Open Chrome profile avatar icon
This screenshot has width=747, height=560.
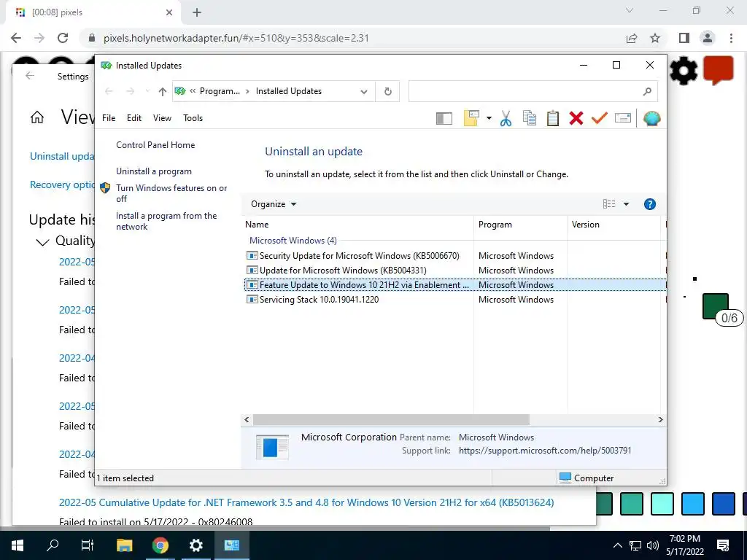pos(708,38)
